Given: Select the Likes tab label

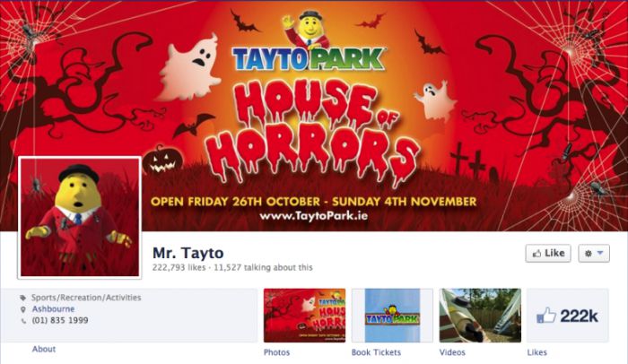Looking at the screenshot, I should pos(536,352).
